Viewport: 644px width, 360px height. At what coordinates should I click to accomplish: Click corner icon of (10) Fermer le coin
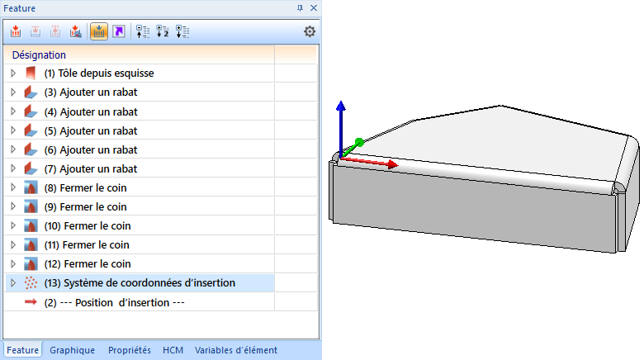pos(31,225)
